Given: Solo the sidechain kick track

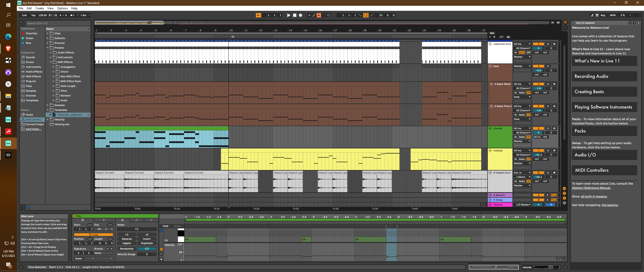Looking at the screenshot, I should [548, 44].
